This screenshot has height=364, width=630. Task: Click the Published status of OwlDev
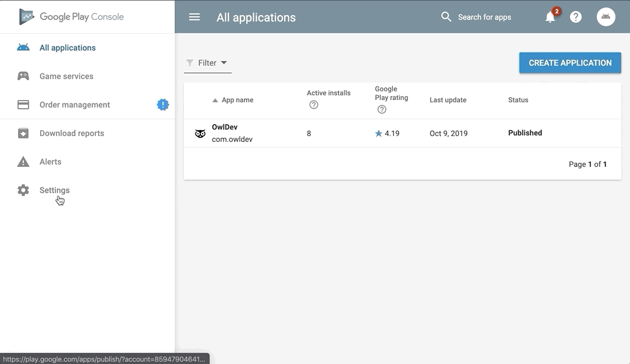(525, 133)
